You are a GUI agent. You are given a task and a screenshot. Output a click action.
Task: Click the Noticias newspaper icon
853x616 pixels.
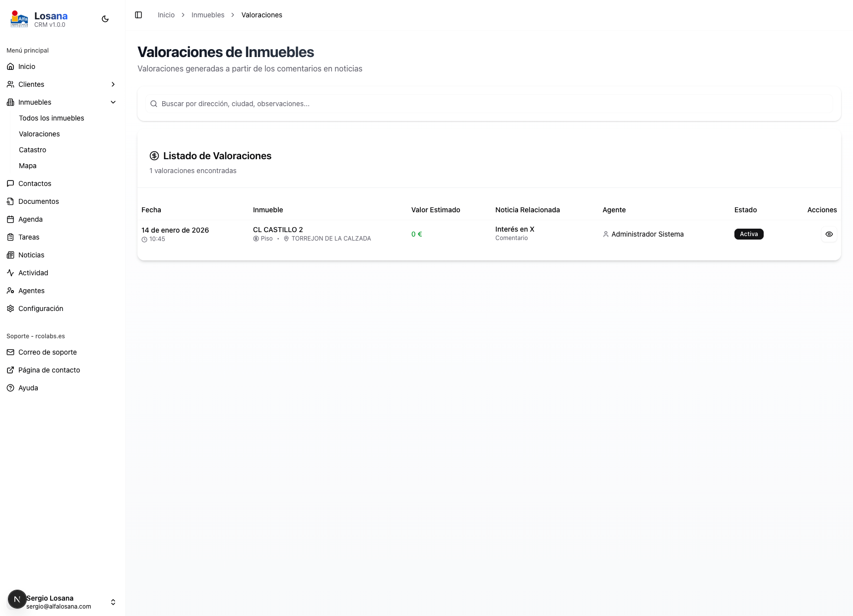tap(10, 255)
